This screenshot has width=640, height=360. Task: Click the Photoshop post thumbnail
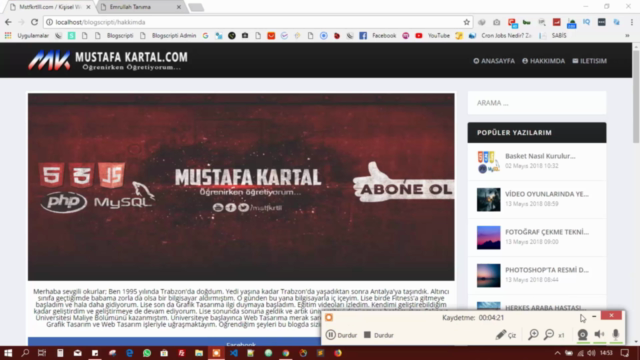coord(489,276)
